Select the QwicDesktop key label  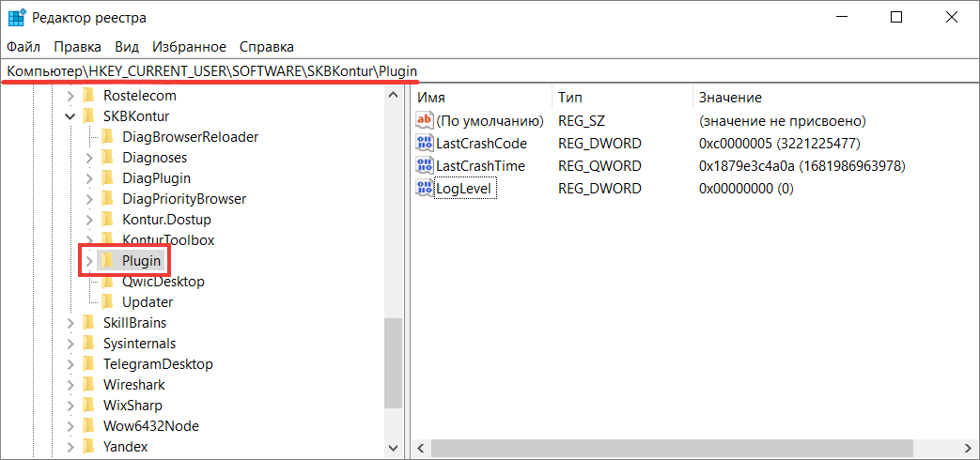[163, 282]
